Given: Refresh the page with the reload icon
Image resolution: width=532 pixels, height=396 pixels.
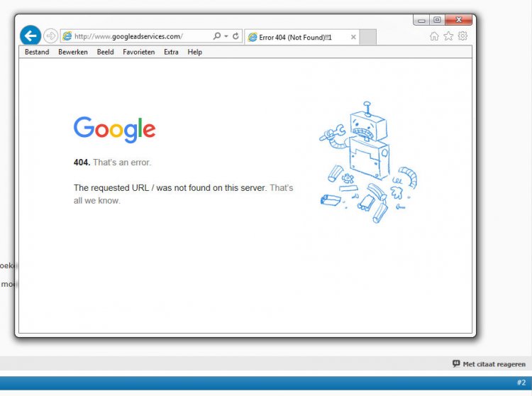Looking at the screenshot, I should click(x=235, y=36).
